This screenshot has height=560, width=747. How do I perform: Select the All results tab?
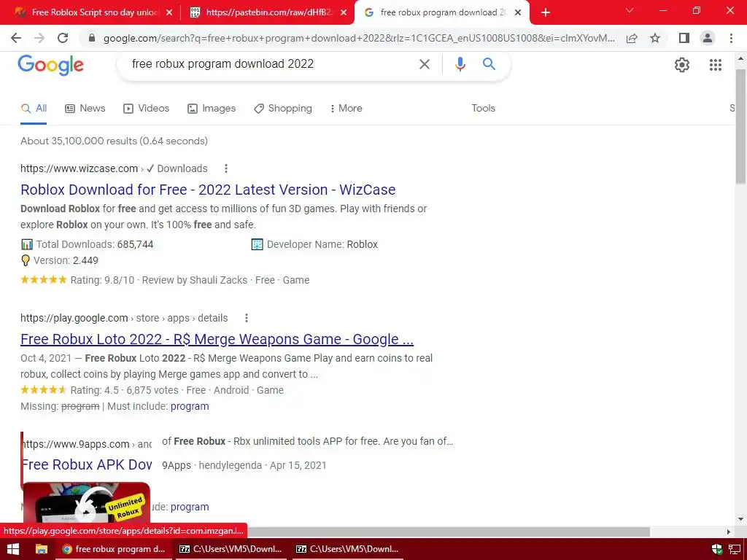tap(34, 109)
